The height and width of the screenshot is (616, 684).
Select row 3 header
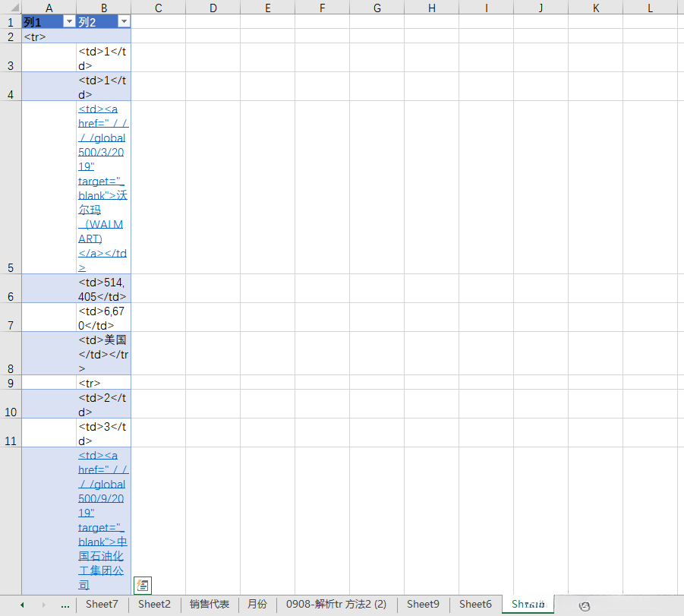(11, 58)
